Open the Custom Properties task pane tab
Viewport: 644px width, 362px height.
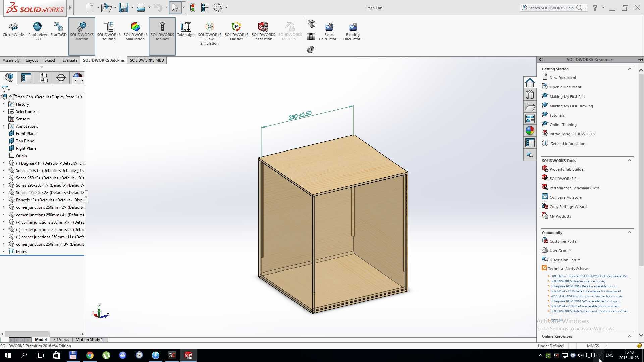click(530, 143)
